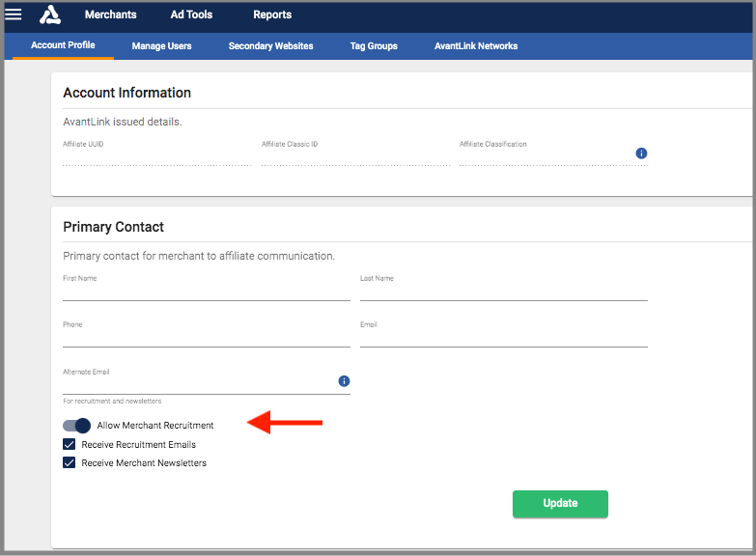Click the Allow Merchant Recruitment label

coord(155,426)
